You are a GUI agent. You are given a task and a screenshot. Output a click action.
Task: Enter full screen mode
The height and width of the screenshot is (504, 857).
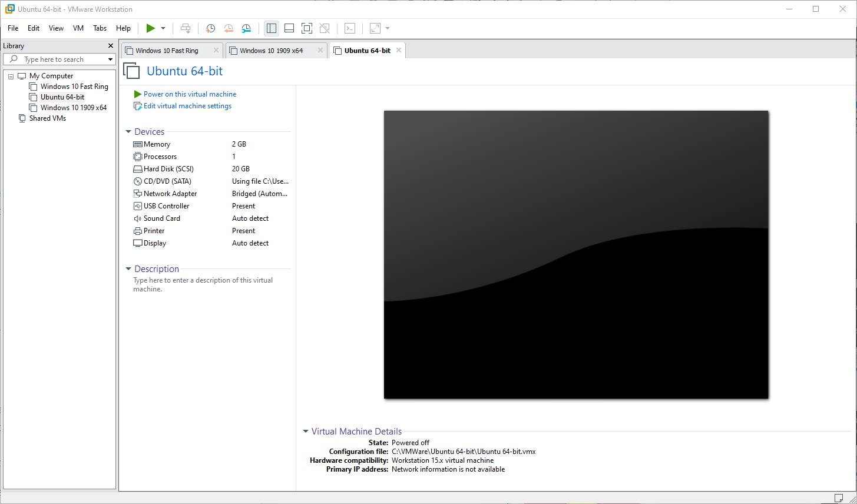(307, 28)
